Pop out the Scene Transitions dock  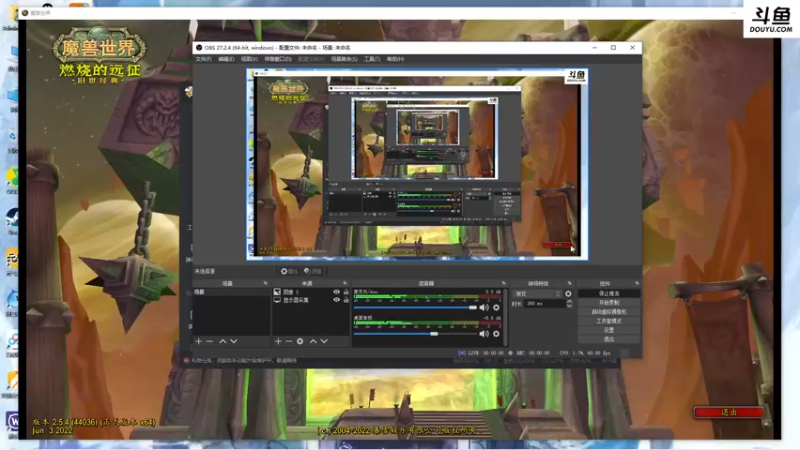click(x=569, y=283)
